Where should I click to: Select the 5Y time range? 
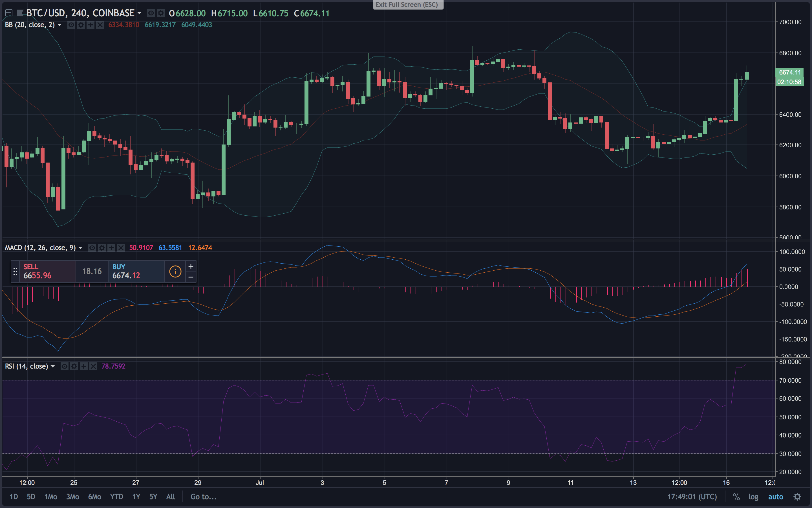(x=153, y=497)
